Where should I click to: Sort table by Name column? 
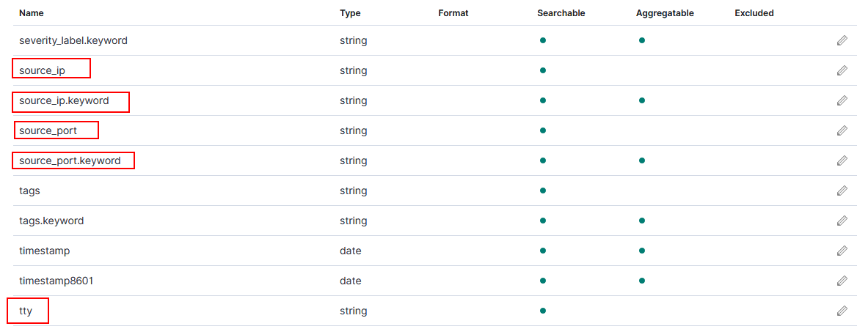click(32, 13)
